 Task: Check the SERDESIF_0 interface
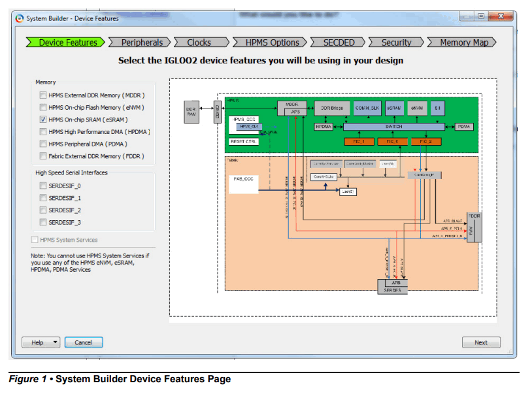click(x=43, y=186)
